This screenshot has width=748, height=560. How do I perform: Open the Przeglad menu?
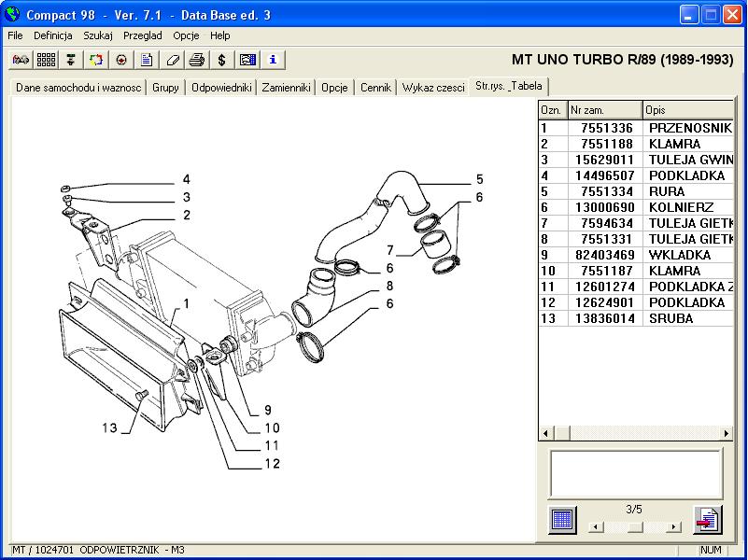click(142, 35)
